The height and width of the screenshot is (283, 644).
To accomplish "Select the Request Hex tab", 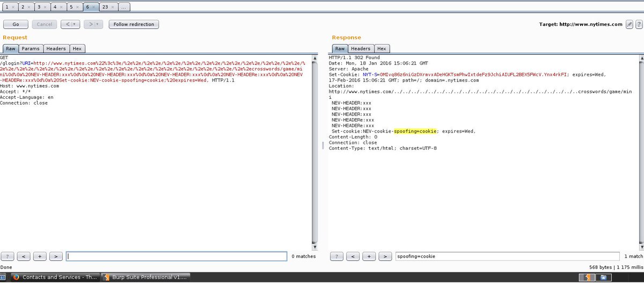I will tap(77, 48).
